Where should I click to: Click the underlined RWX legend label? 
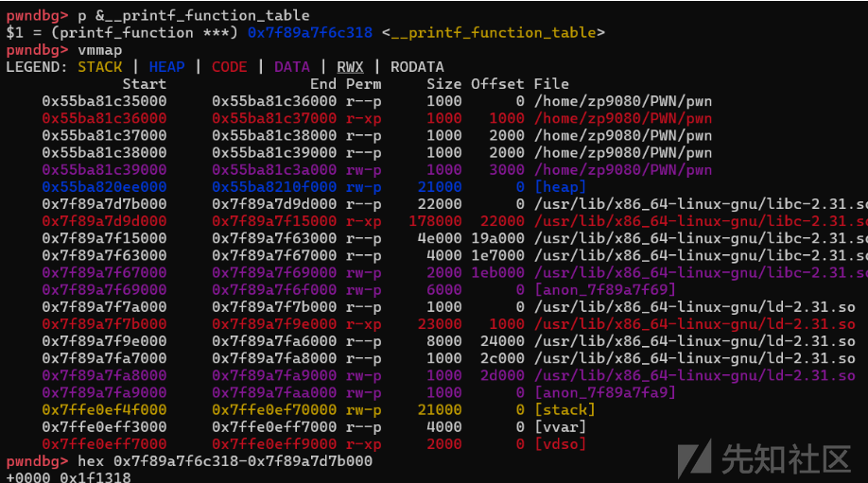pyautogui.click(x=350, y=67)
